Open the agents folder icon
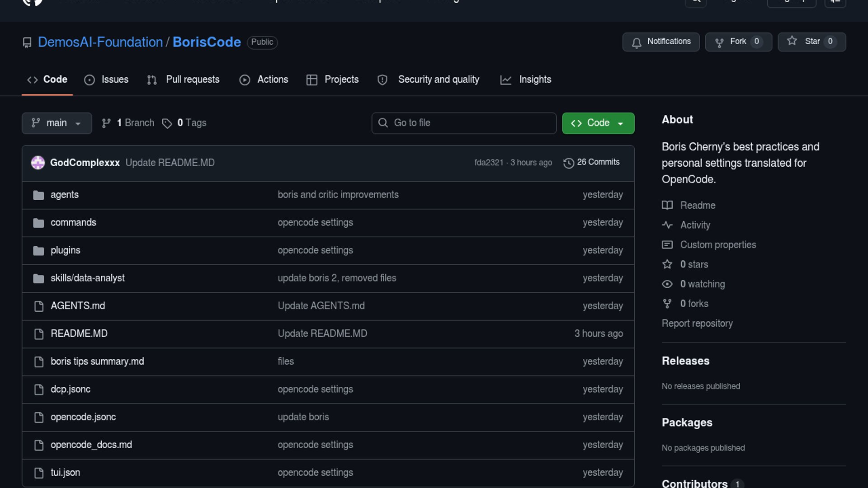Image resolution: width=868 pixels, height=488 pixels. point(38,195)
